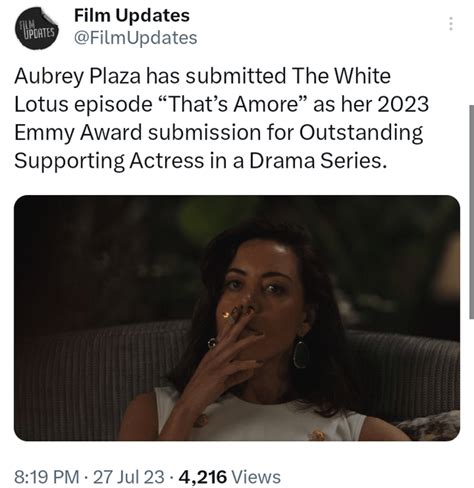Click the right-edge vertical scrollbar
Image resolution: width=474 pixels, height=488 pixels.
[x=471, y=212]
